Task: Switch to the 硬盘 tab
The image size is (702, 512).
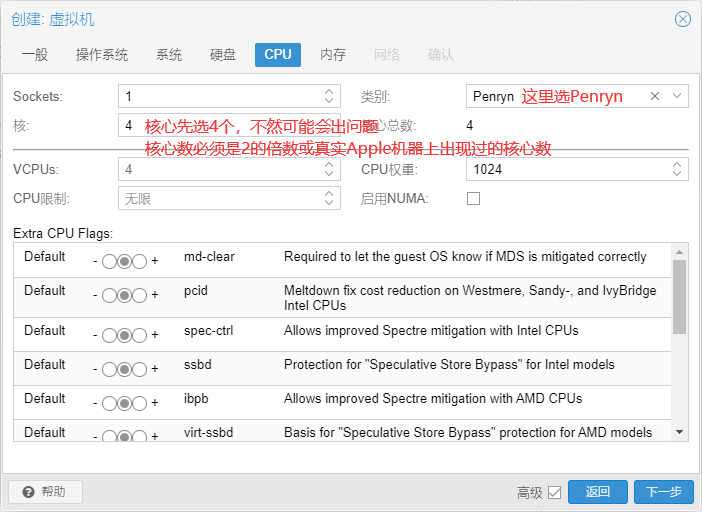Action: click(223, 55)
